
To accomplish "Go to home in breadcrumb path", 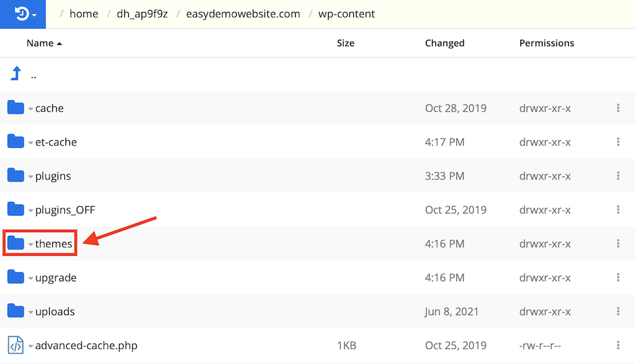I will point(83,14).
